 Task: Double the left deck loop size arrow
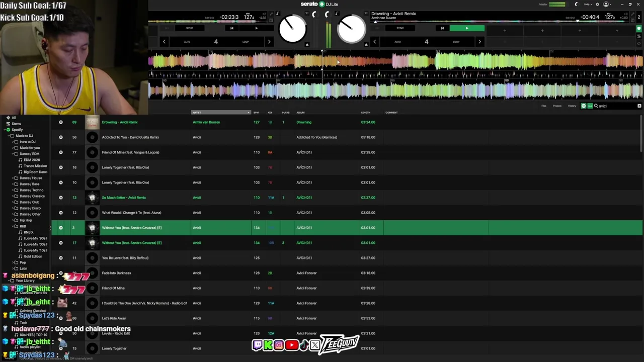point(269,42)
